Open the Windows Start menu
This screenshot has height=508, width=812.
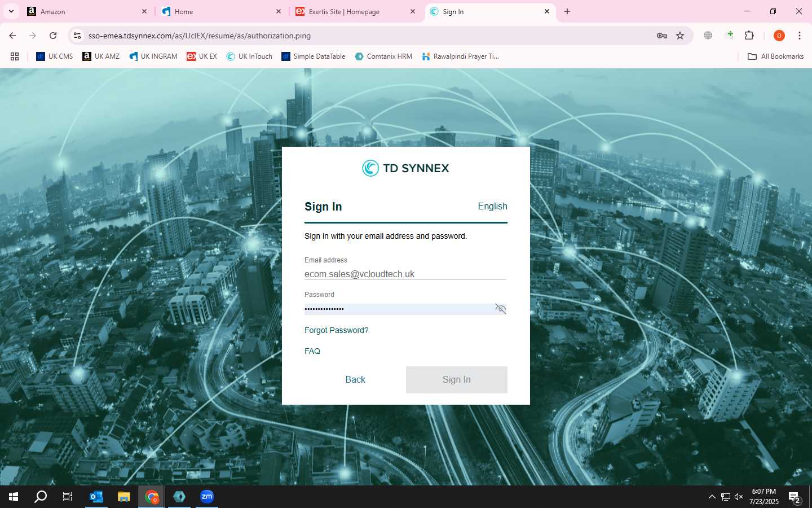14,497
